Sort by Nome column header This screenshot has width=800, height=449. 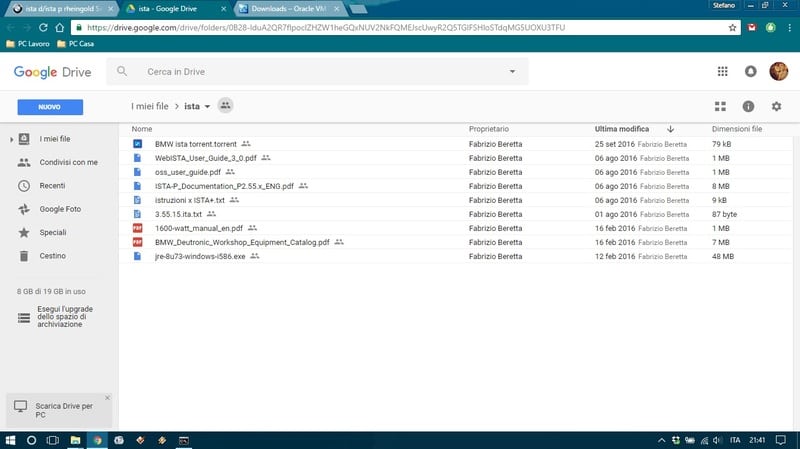[142, 129]
